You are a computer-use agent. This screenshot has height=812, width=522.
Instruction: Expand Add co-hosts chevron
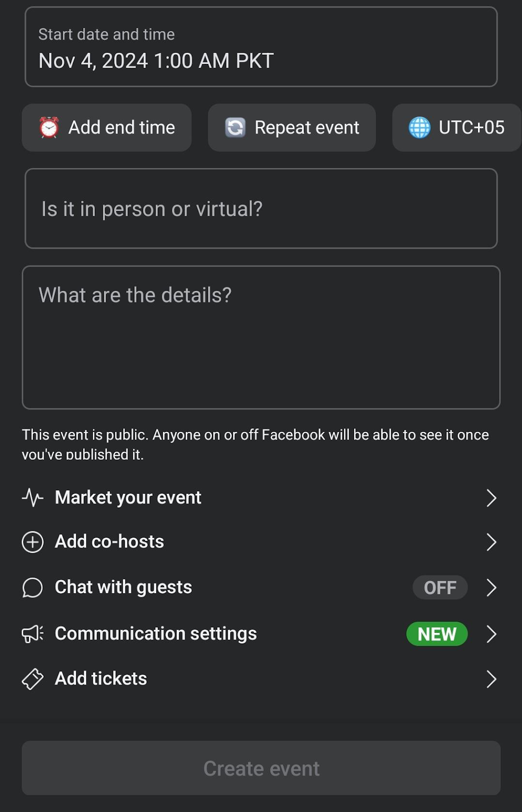click(x=491, y=542)
